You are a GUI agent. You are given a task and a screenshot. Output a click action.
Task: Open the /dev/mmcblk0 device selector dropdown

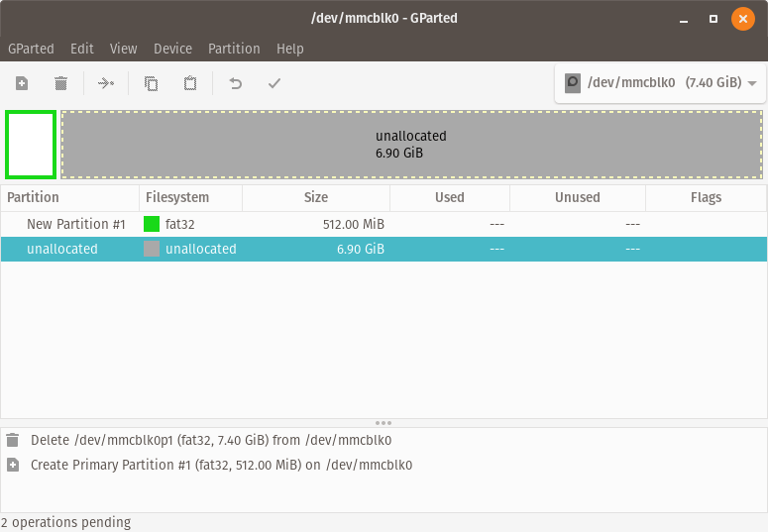(x=660, y=83)
